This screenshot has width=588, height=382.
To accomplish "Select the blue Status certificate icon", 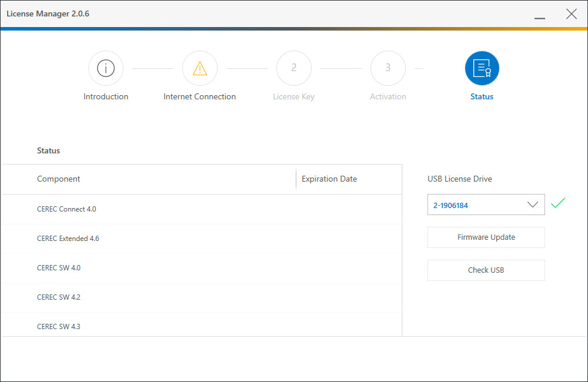I will tap(482, 68).
